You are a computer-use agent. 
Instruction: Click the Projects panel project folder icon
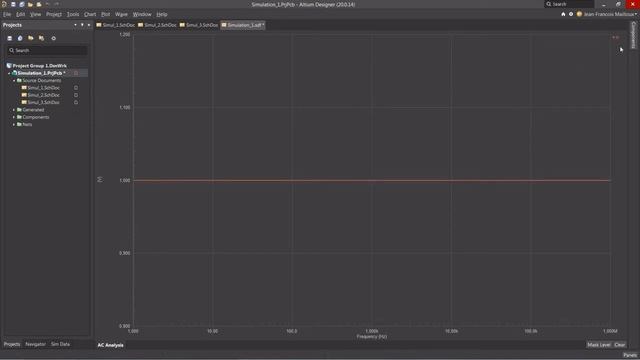tap(41, 38)
